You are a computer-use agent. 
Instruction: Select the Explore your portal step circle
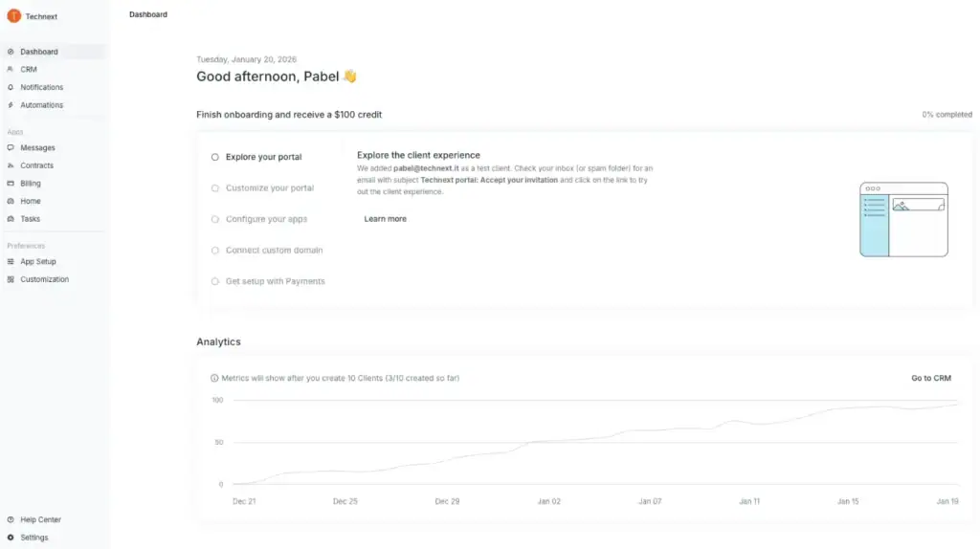[215, 157]
